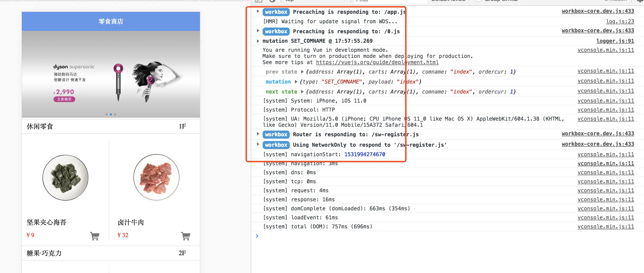Expand the prev state object
The width and height of the screenshot is (644, 273).
302,72
